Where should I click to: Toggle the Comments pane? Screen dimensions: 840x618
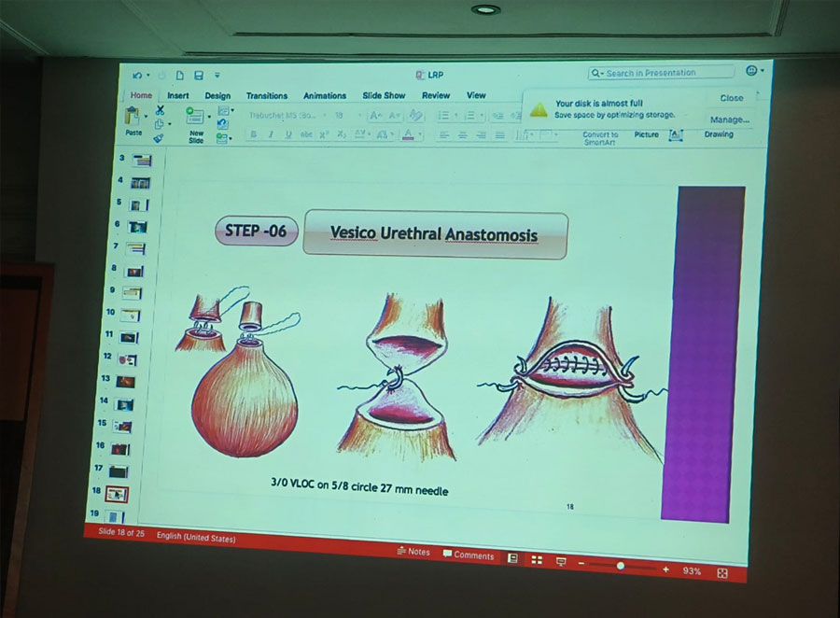[x=468, y=555]
